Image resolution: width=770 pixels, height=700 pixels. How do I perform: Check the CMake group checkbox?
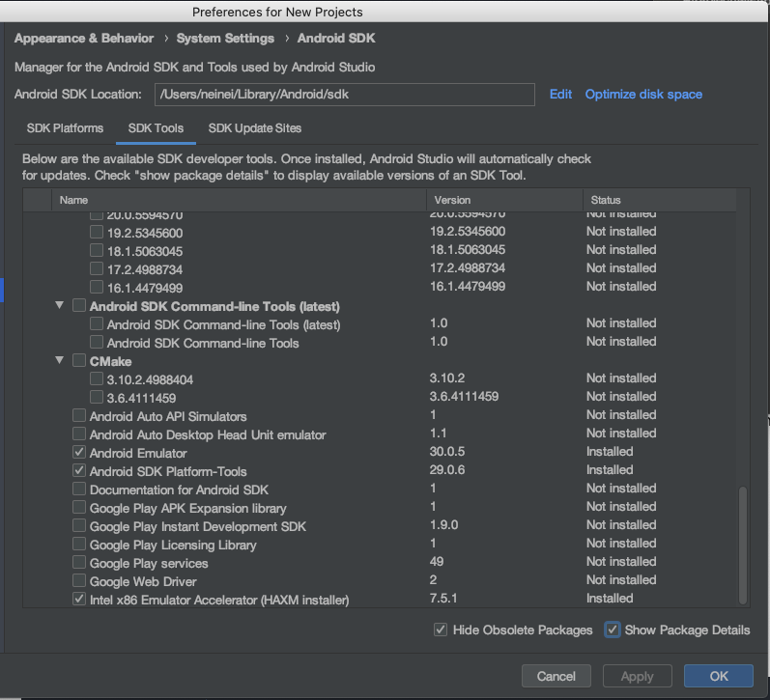click(79, 360)
